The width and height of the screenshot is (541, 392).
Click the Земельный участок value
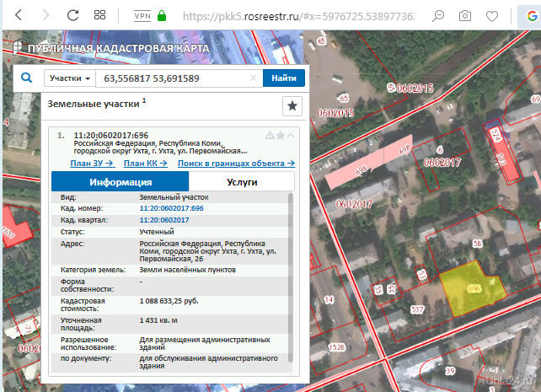click(174, 197)
